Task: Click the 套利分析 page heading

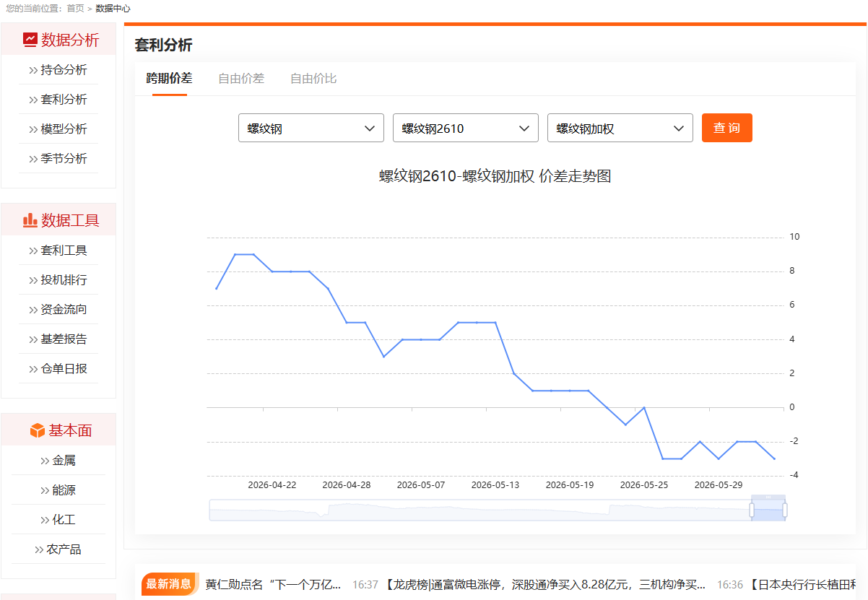Action: 163,45
